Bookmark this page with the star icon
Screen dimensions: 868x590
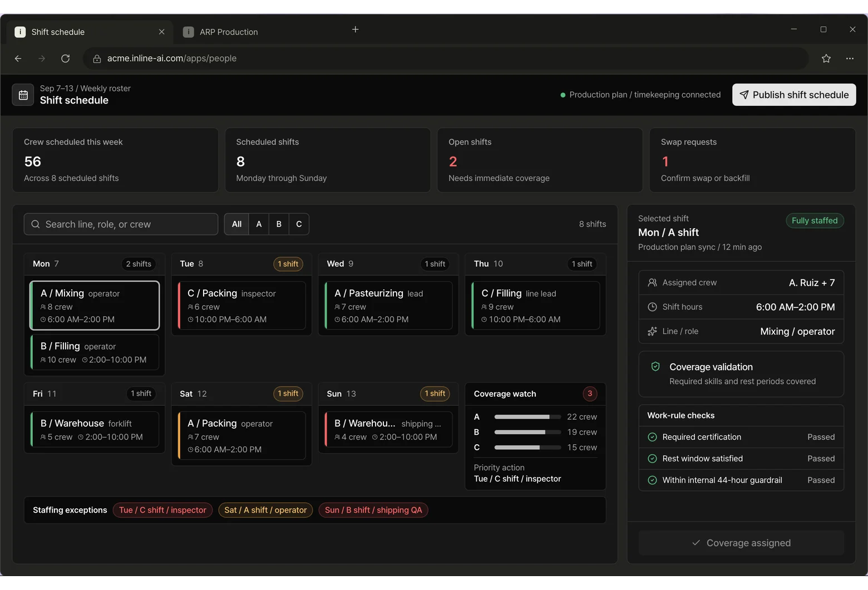[826, 58]
